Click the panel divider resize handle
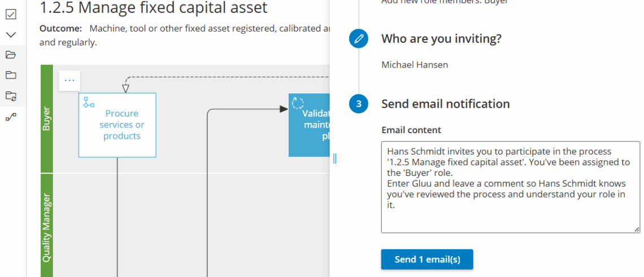Screen dimensions: 644x277 335,159
